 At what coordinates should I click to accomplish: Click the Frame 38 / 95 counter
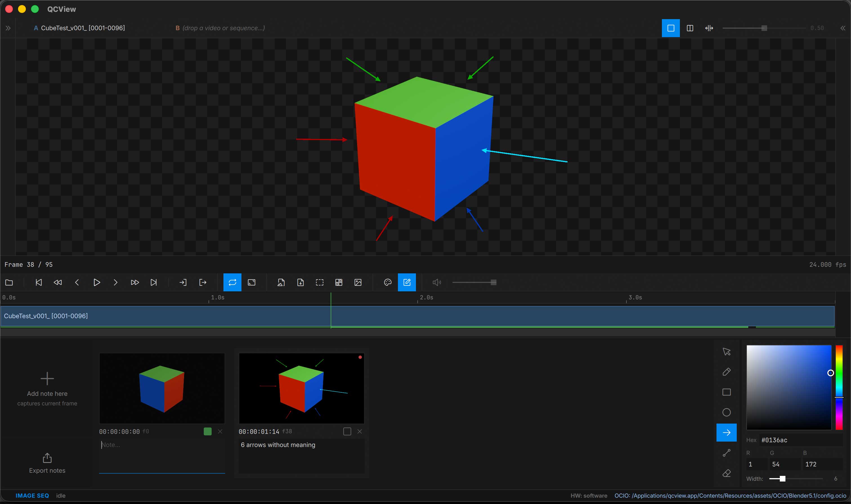pos(28,265)
